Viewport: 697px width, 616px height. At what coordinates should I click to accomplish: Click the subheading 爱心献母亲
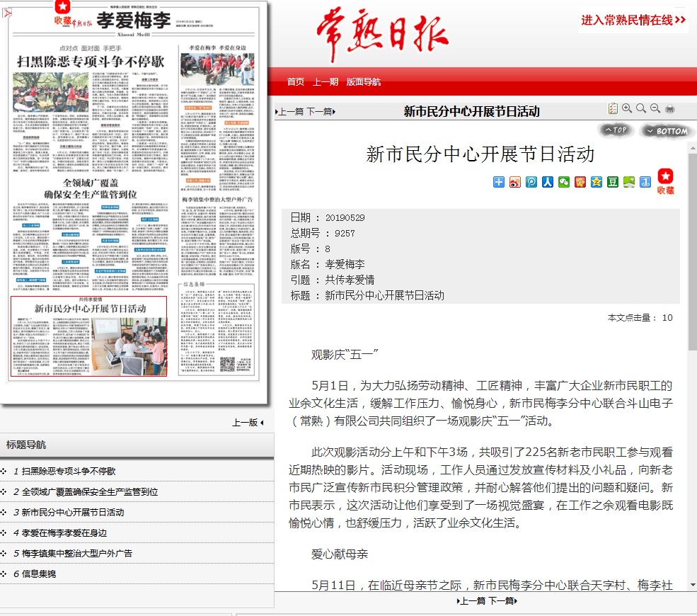coord(339,554)
